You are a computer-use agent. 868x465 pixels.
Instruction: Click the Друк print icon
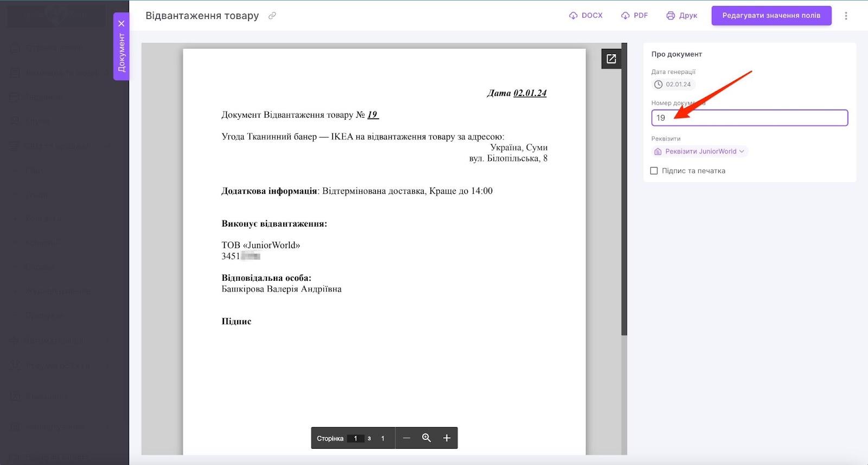671,16
